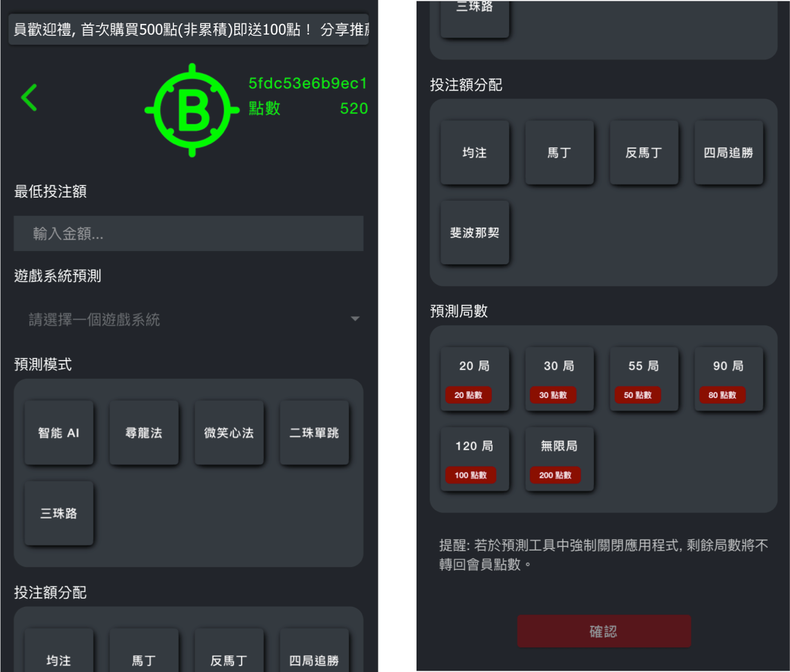This screenshot has height=672, width=790.
Task: Click 投注額分配 heading in the right screen
Action: click(466, 85)
